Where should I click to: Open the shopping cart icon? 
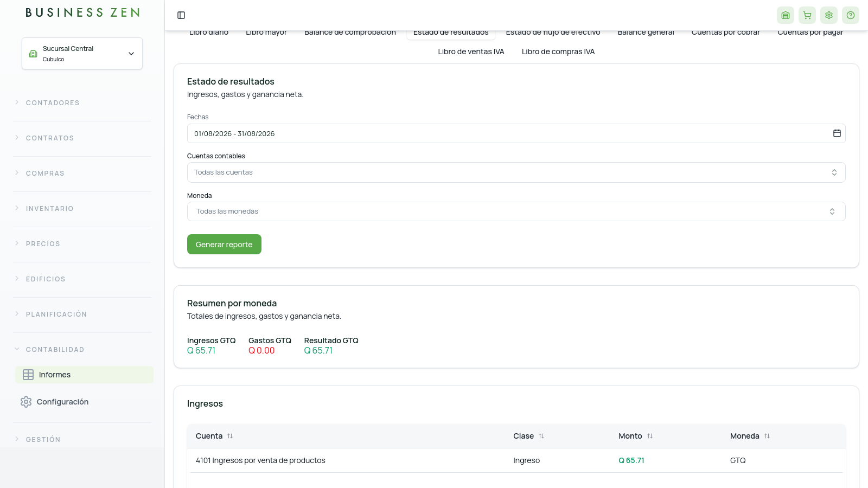pos(807,15)
